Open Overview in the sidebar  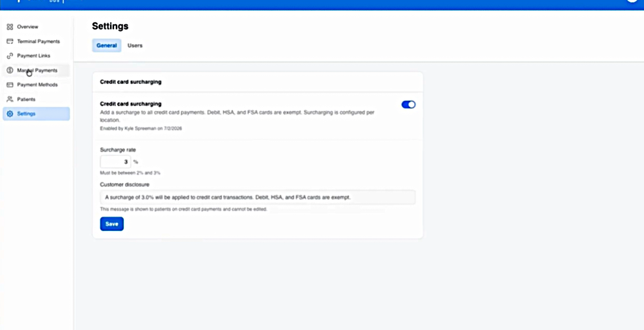point(36,27)
